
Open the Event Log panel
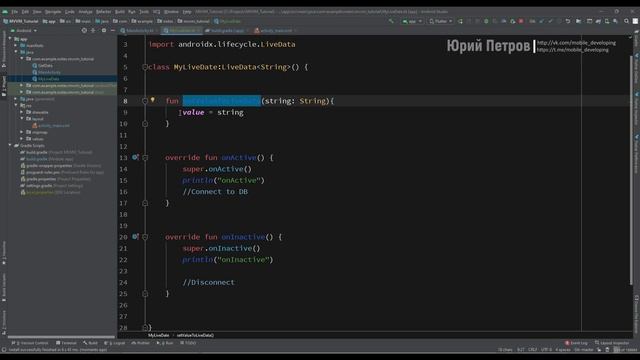[x=576, y=343]
